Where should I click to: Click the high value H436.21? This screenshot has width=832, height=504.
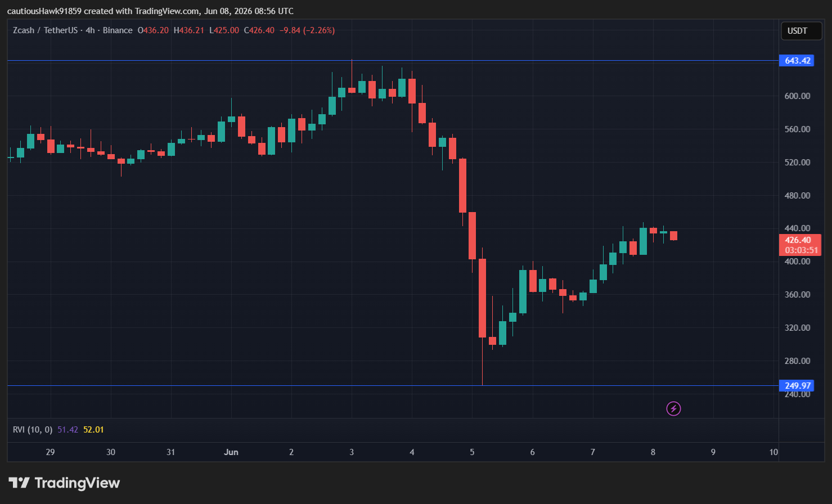189,30
